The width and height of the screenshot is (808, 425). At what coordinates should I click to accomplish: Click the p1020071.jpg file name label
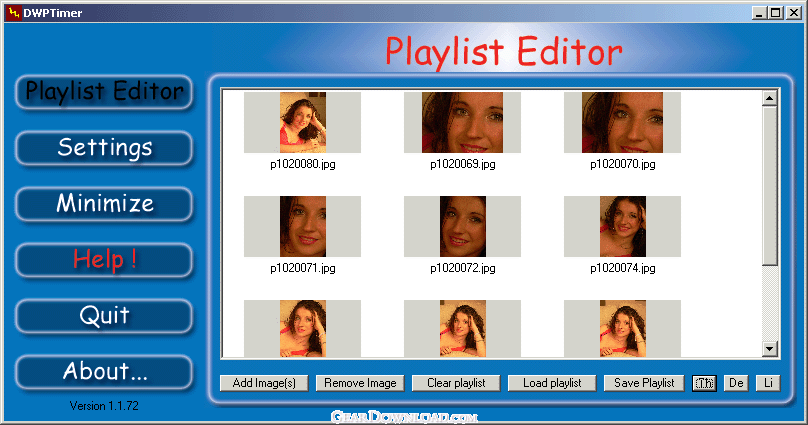coord(303,268)
